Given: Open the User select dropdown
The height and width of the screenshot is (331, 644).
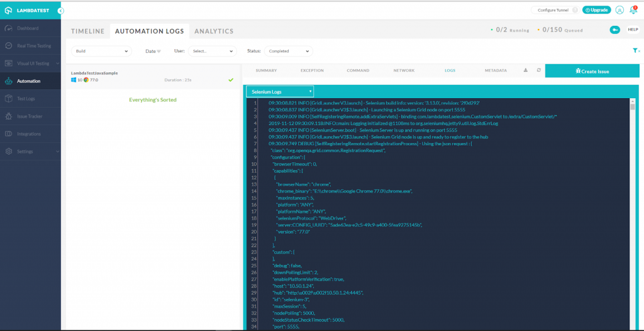Looking at the screenshot, I should point(212,51).
